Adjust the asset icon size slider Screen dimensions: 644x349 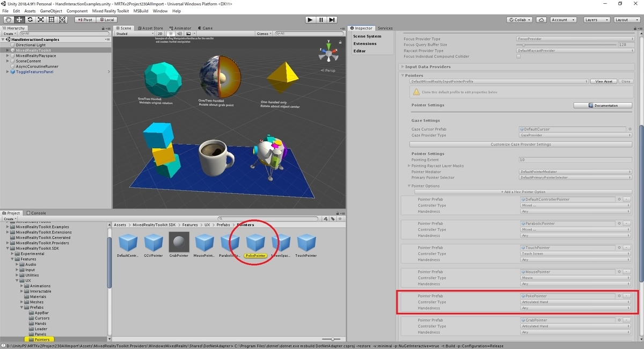[332, 339]
